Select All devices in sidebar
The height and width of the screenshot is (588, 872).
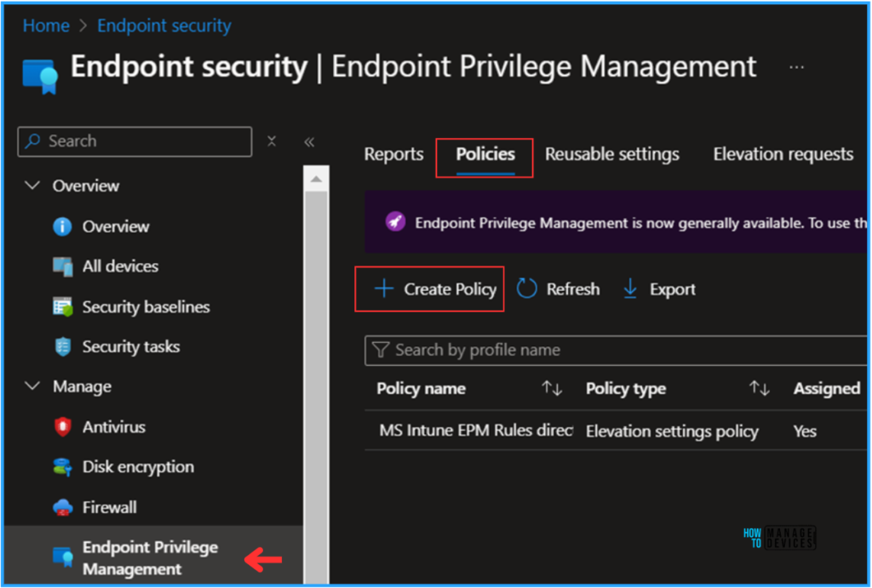120,266
